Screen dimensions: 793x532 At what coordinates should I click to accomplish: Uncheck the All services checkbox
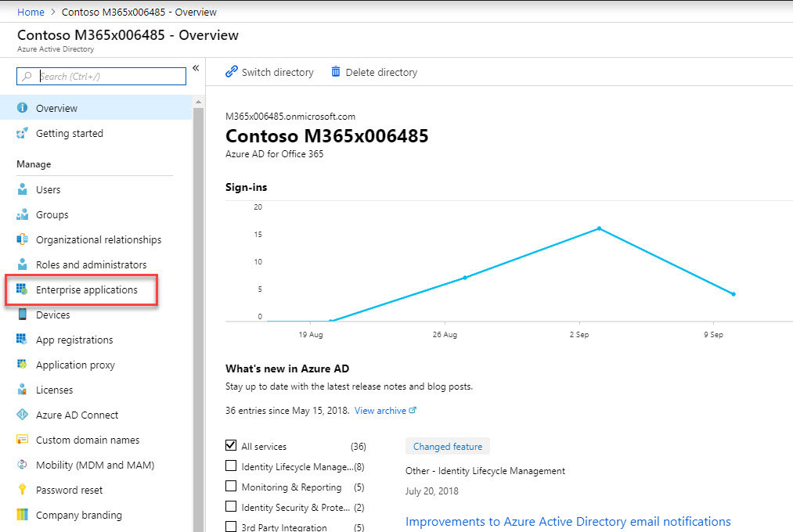[x=231, y=446]
